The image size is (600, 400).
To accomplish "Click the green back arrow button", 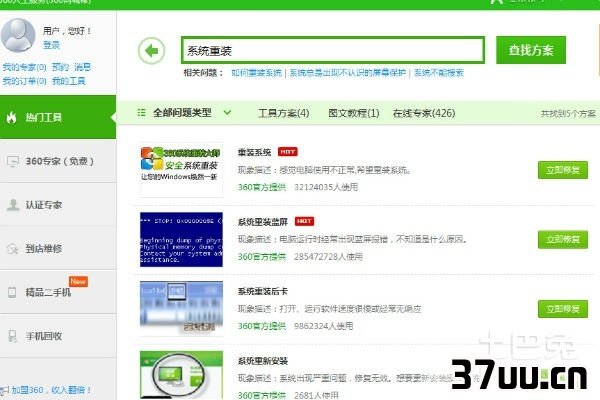I will click(152, 51).
